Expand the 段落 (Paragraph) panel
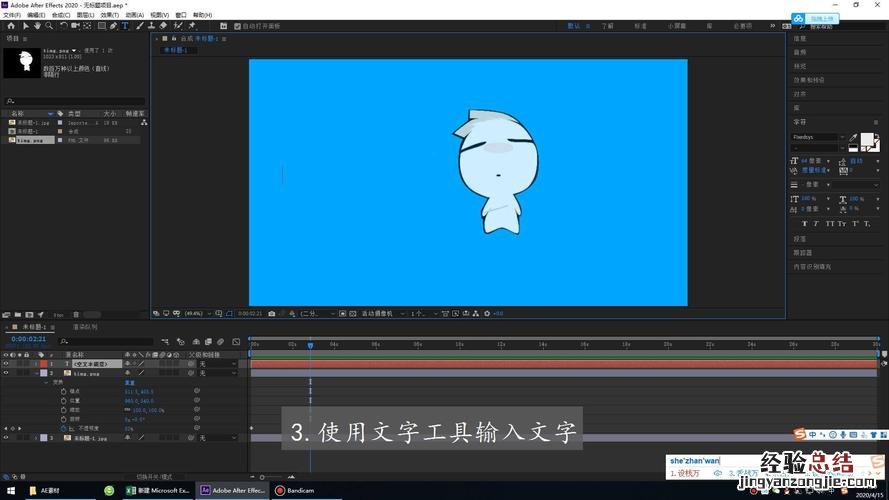This screenshot has width=889, height=500. tap(800, 239)
